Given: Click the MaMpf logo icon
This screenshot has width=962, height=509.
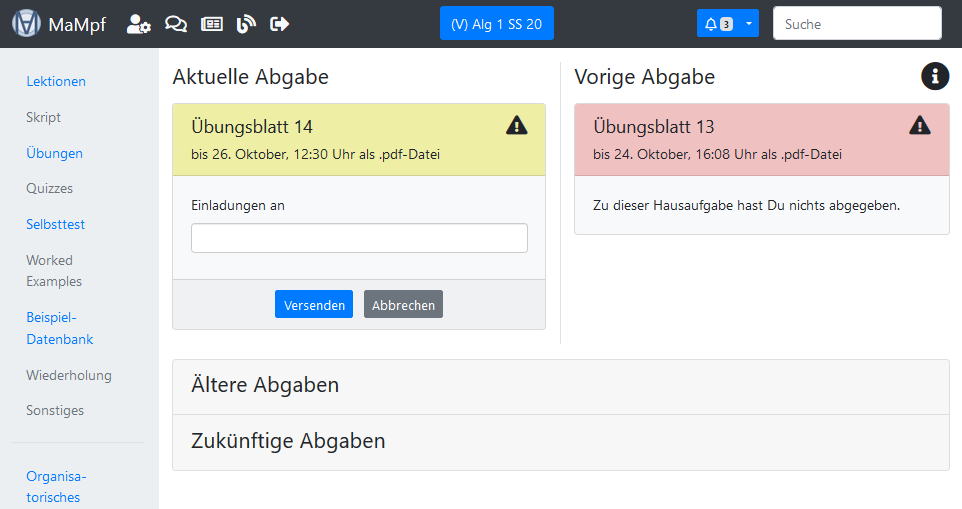Looking at the screenshot, I should tap(27, 24).
